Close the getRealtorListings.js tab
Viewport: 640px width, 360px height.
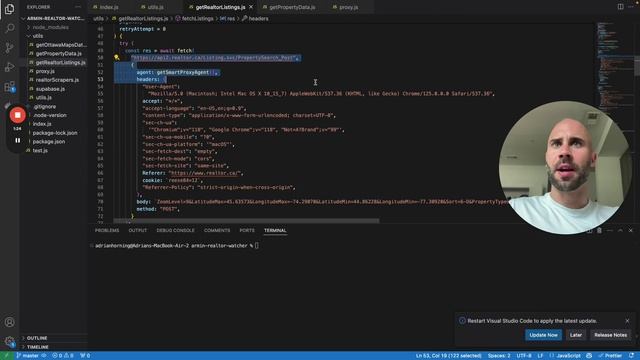[x=251, y=7]
